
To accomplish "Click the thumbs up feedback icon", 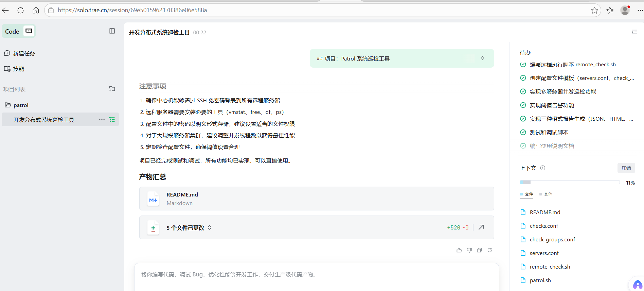I will click(459, 250).
